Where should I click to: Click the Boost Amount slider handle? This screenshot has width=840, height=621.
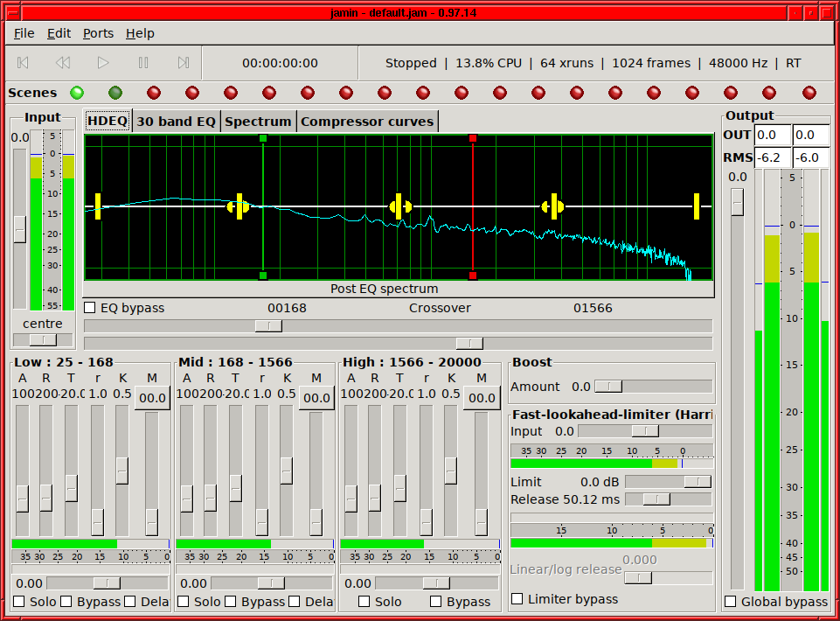[608, 386]
